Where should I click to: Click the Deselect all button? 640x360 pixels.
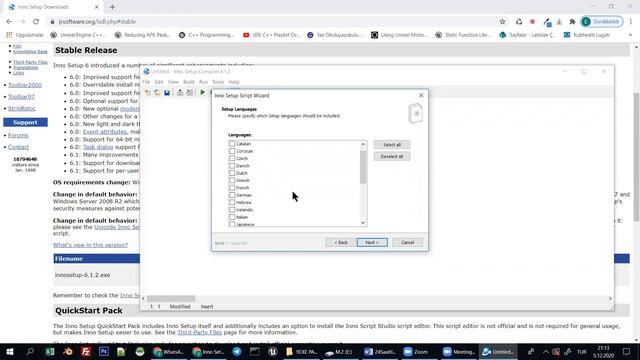392,156
